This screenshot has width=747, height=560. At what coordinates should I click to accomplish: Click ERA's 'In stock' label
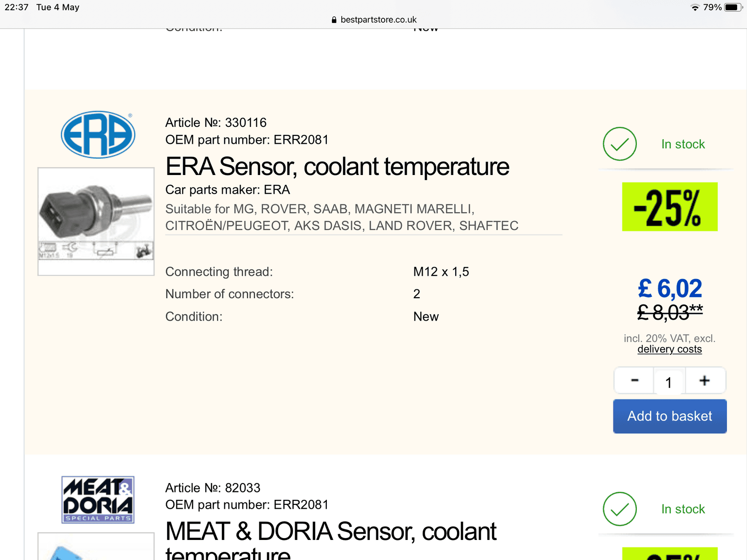(683, 144)
